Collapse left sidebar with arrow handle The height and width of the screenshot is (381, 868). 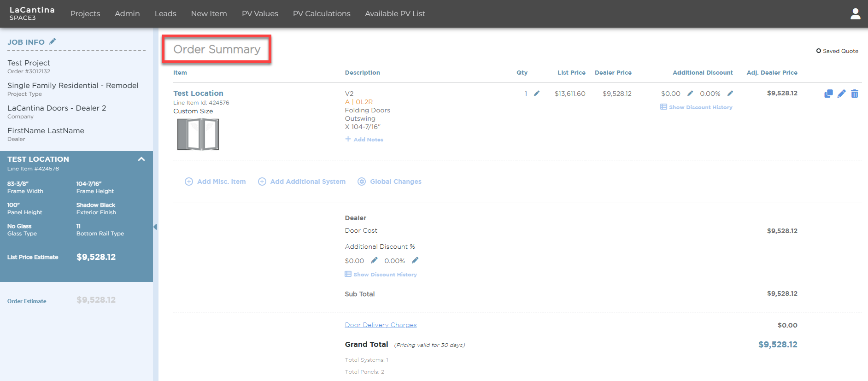[155, 227]
